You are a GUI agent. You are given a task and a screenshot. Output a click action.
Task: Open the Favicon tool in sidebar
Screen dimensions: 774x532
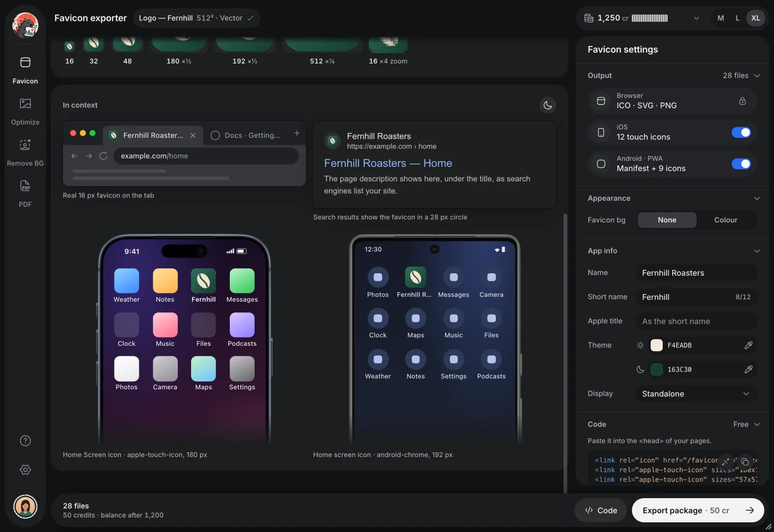pos(25,70)
